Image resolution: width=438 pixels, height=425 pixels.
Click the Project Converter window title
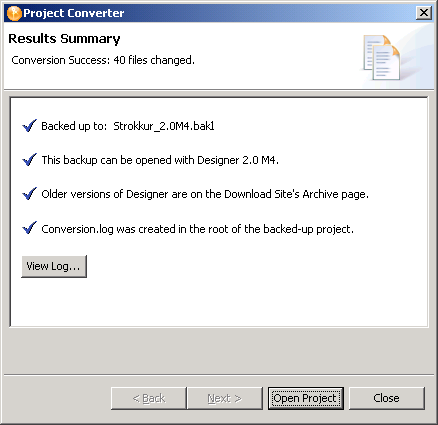tap(74, 13)
